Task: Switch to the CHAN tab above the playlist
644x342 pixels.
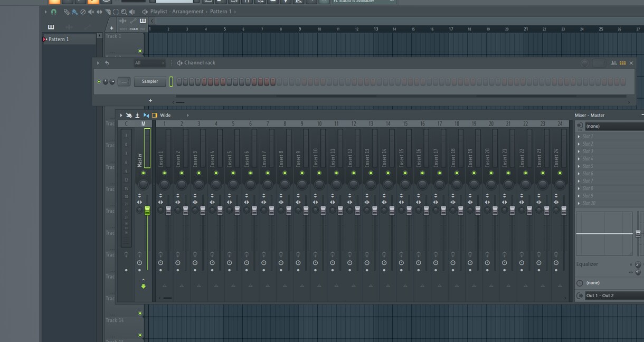Action: tap(134, 28)
